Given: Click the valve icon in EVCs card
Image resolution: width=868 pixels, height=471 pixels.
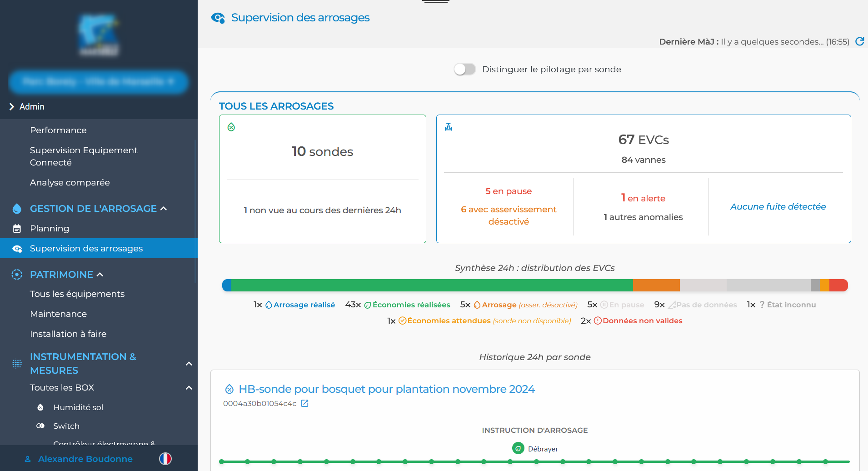Looking at the screenshot, I should tap(449, 127).
